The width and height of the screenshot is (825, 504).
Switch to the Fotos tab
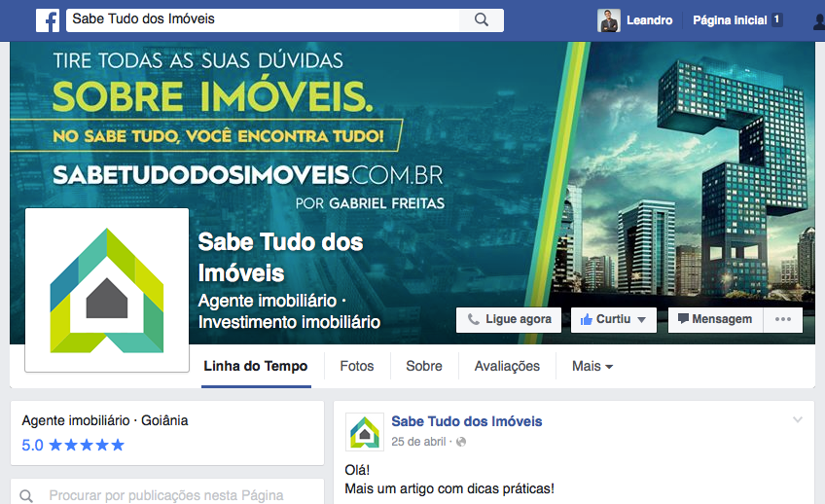point(357,366)
